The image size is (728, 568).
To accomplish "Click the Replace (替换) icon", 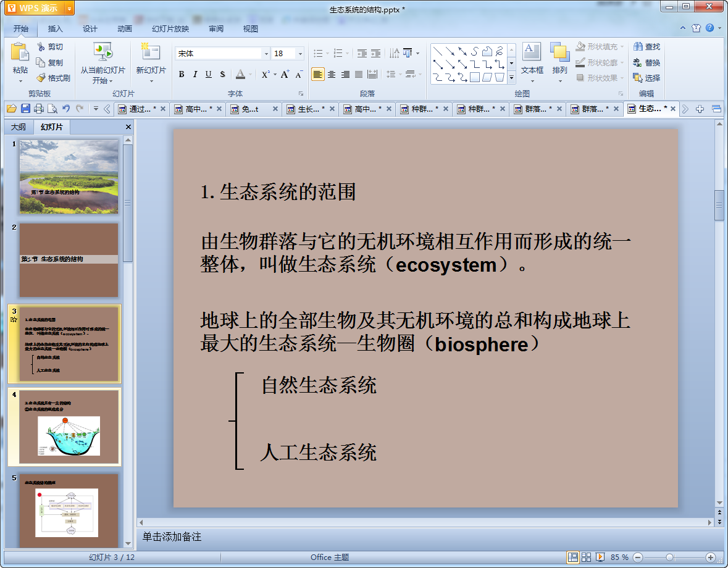I will click(638, 62).
